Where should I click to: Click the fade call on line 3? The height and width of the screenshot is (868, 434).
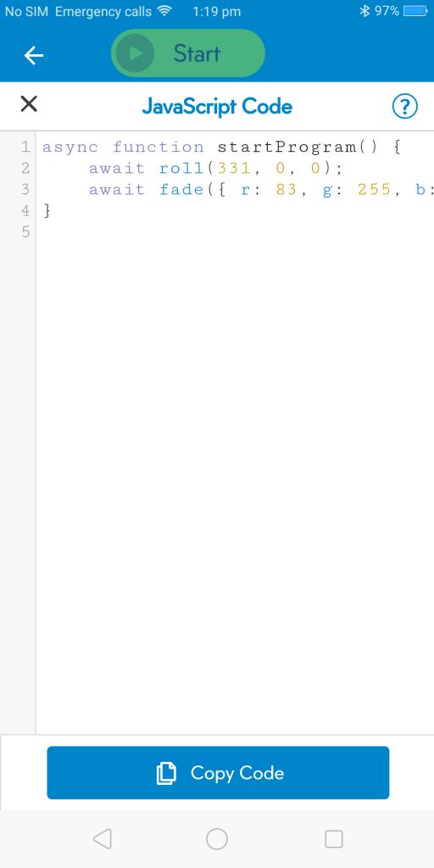coord(182,189)
